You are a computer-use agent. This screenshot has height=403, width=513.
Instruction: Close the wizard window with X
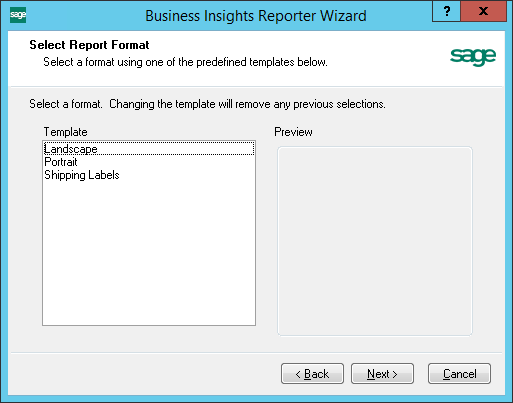tap(483, 12)
